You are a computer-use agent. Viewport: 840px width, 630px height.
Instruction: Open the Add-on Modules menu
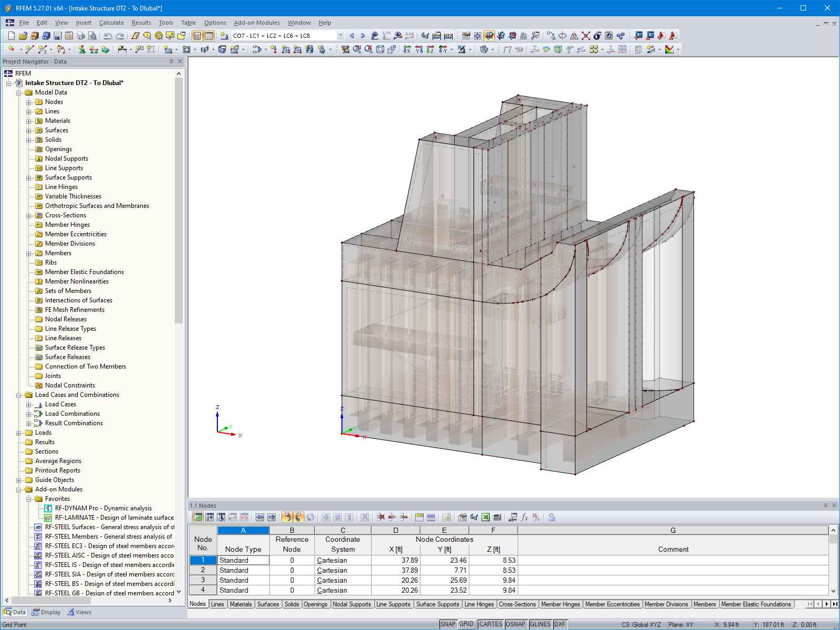click(257, 23)
